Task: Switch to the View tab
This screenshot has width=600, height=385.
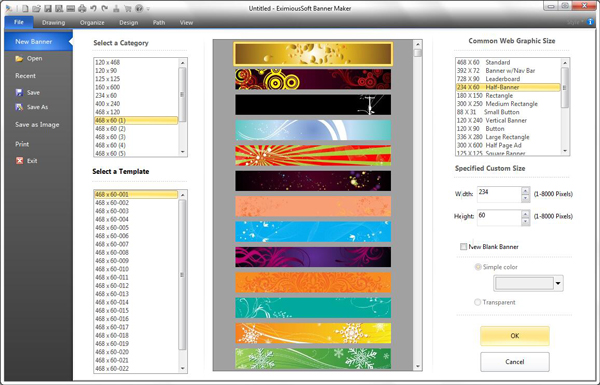Action: click(x=186, y=23)
